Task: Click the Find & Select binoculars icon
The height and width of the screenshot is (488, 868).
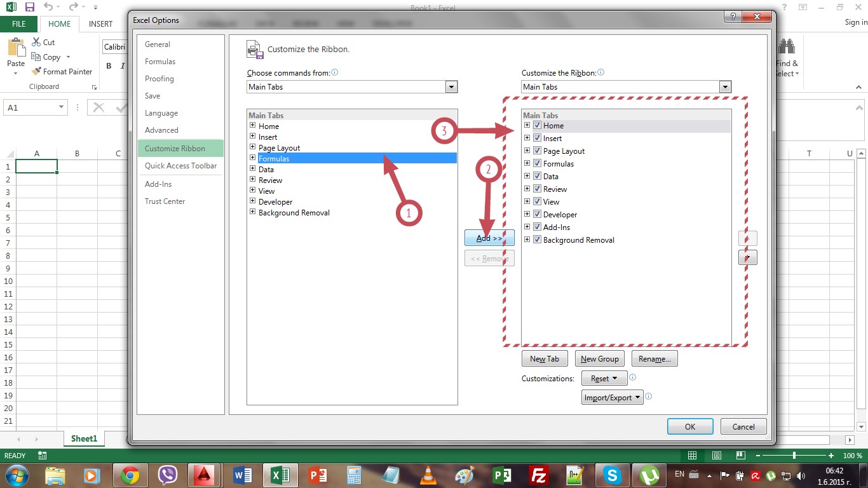Action: coord(787,47)
